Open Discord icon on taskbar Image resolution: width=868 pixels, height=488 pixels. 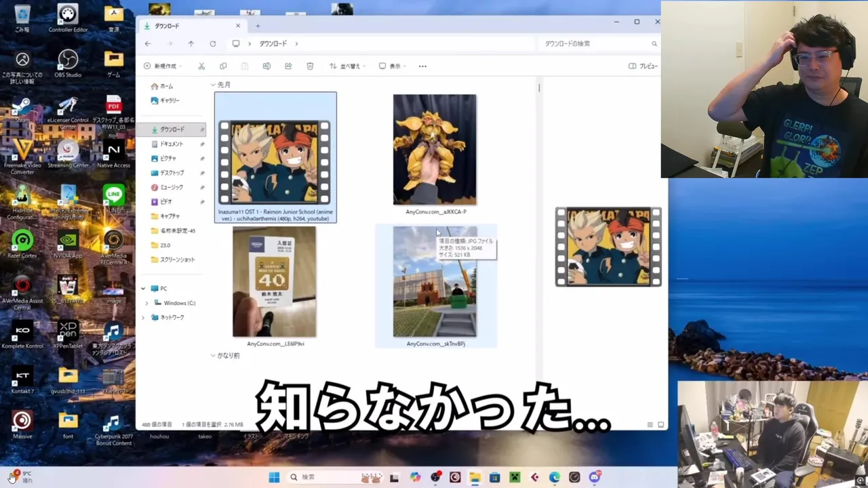[595, 477]
